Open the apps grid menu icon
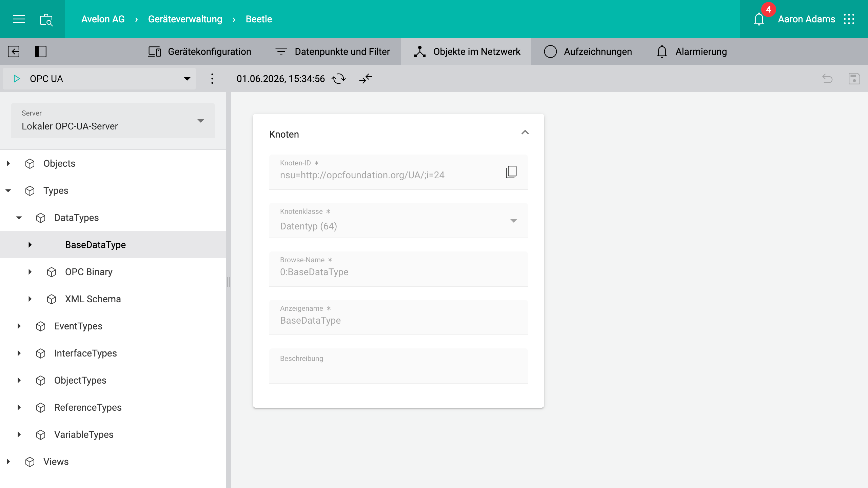This screenshot has width=868, height=488. pyautogui.click(x=849, y=19)
